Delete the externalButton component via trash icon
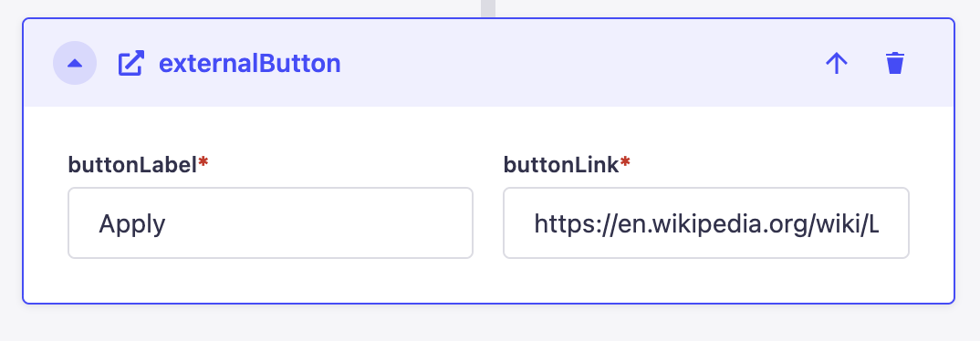 coord(895,63)
